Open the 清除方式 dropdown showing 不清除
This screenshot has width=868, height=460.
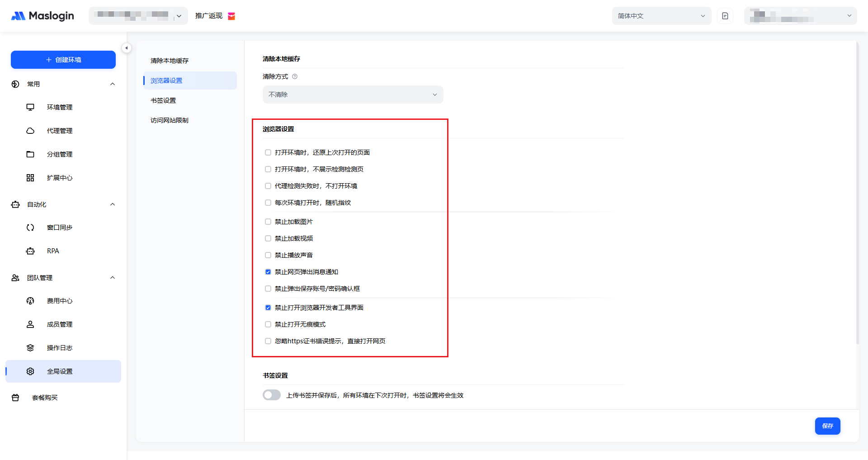tap(353, 95)
